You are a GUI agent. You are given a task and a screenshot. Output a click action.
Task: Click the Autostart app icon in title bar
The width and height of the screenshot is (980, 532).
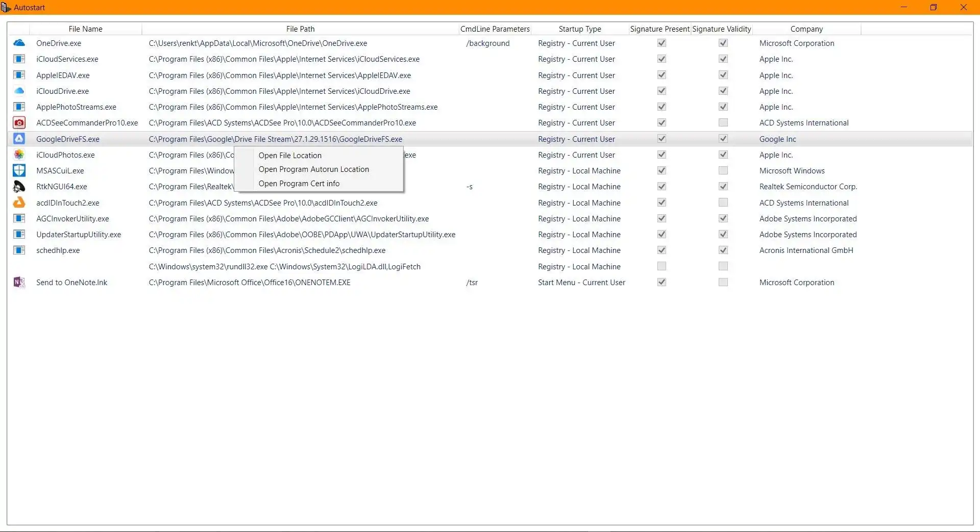click(6, 7)
